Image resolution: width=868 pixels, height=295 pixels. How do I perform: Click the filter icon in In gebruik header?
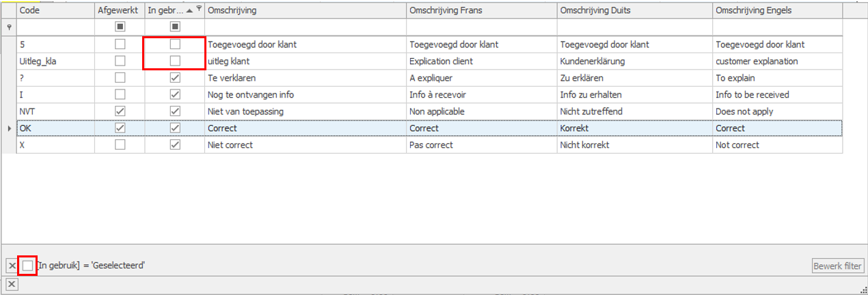(x=199, y=8)
